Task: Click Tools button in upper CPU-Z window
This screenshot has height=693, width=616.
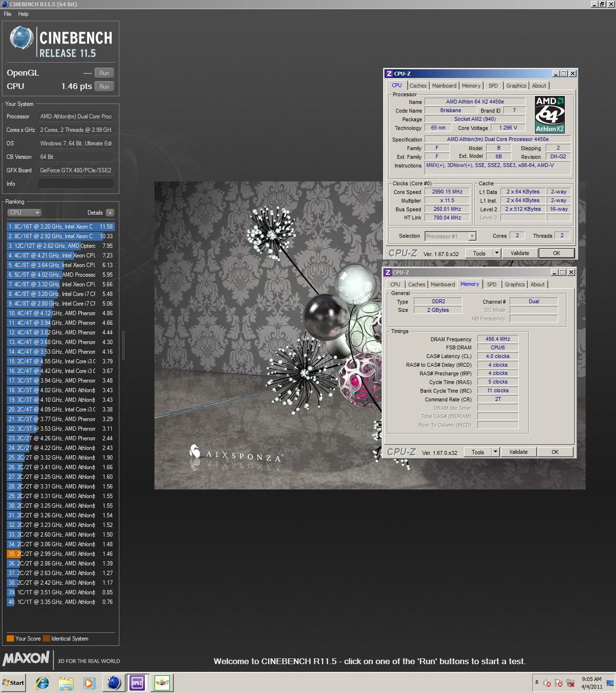Action: pos(479,254)
